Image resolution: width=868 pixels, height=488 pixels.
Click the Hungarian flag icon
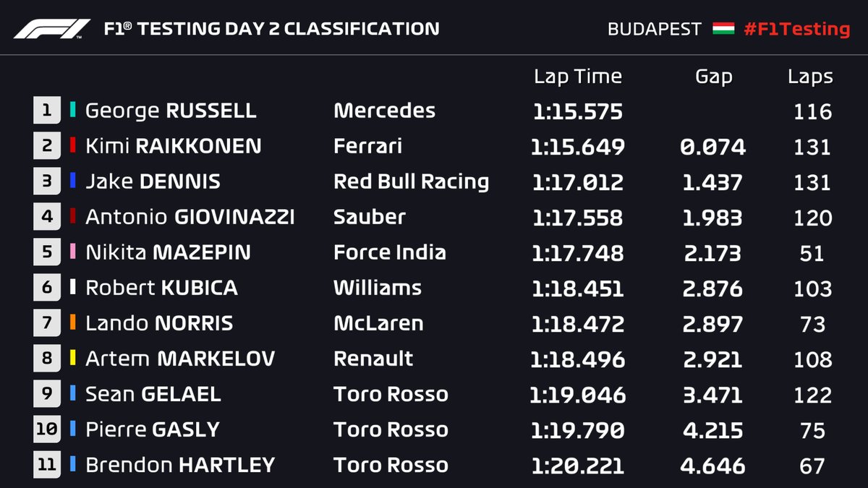723,29
